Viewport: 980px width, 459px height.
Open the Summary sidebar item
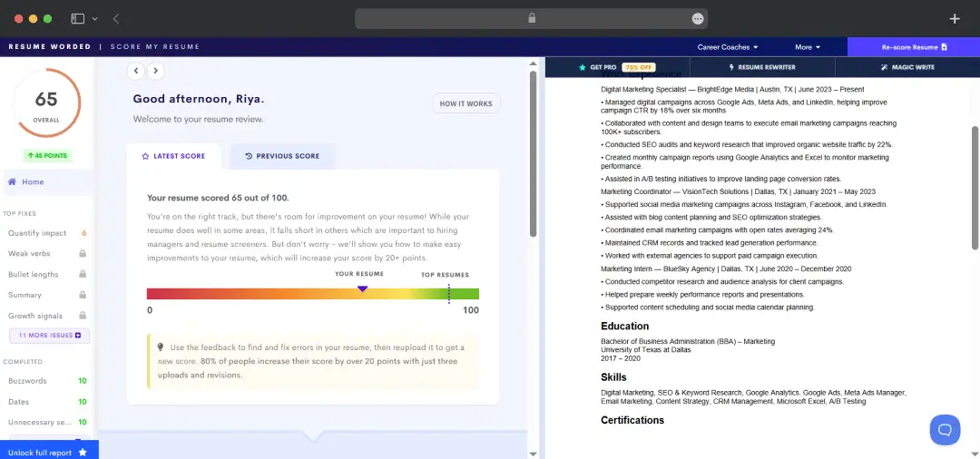(47, 295)
